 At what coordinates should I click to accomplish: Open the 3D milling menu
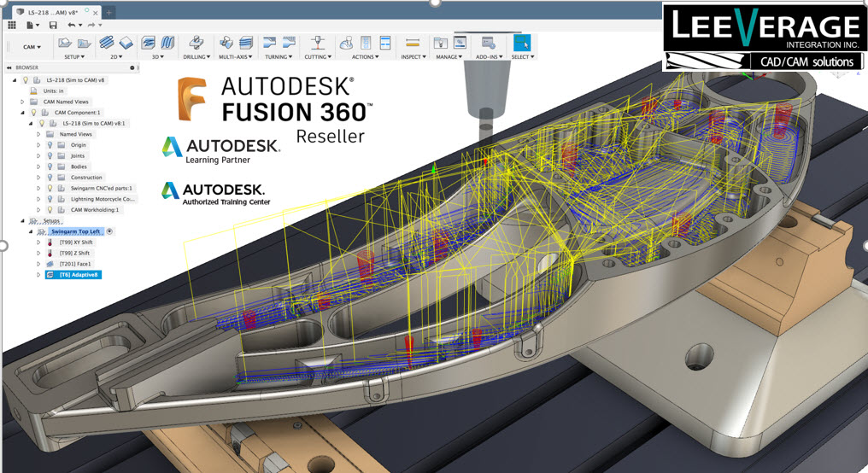(158, 56)
